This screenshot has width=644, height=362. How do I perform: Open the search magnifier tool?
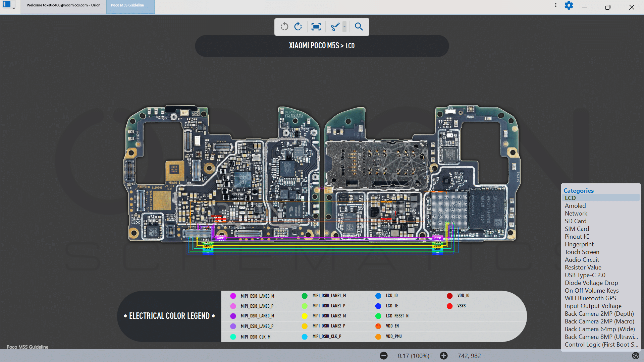click(x=359, y=26)
